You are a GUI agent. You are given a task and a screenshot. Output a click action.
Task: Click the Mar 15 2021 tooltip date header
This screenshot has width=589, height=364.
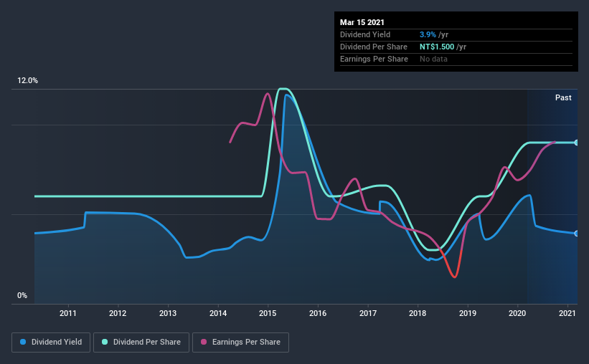362,22
